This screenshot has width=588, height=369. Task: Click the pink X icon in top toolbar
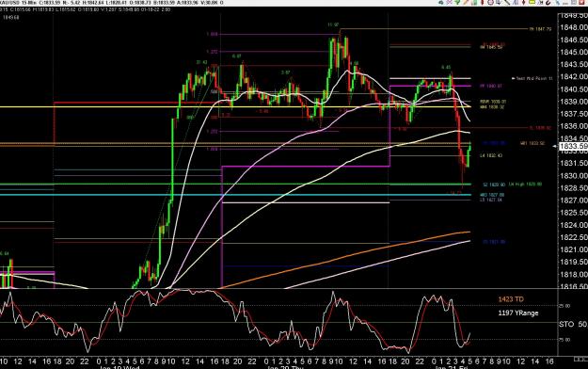[449, 2]
